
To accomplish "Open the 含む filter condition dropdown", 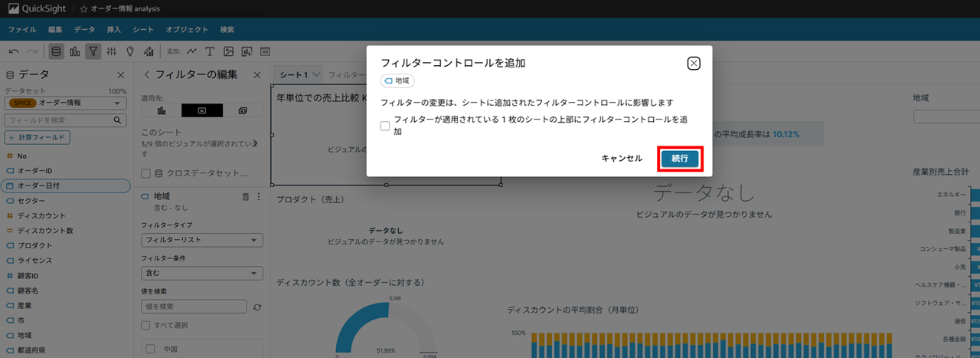I will 202,271.
